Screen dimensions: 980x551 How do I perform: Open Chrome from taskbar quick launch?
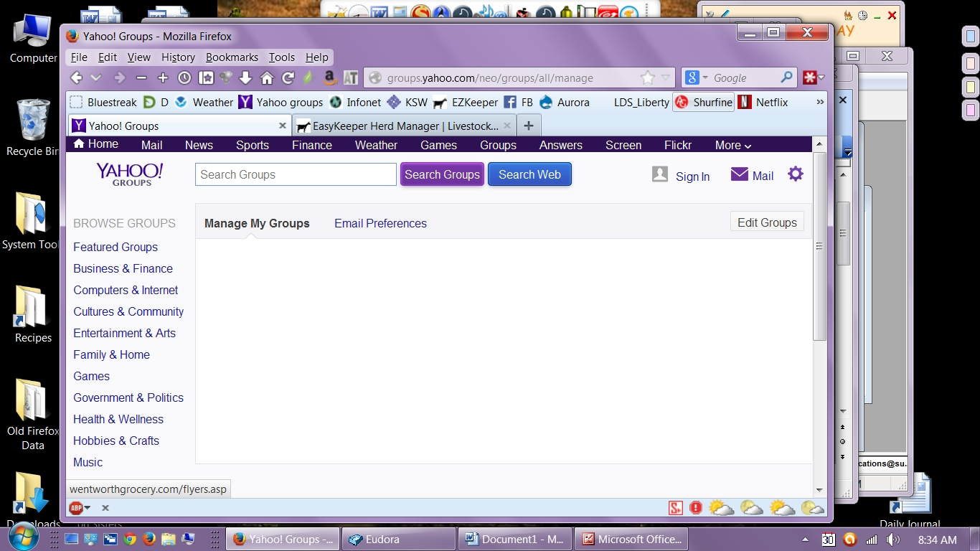(130, 539)
